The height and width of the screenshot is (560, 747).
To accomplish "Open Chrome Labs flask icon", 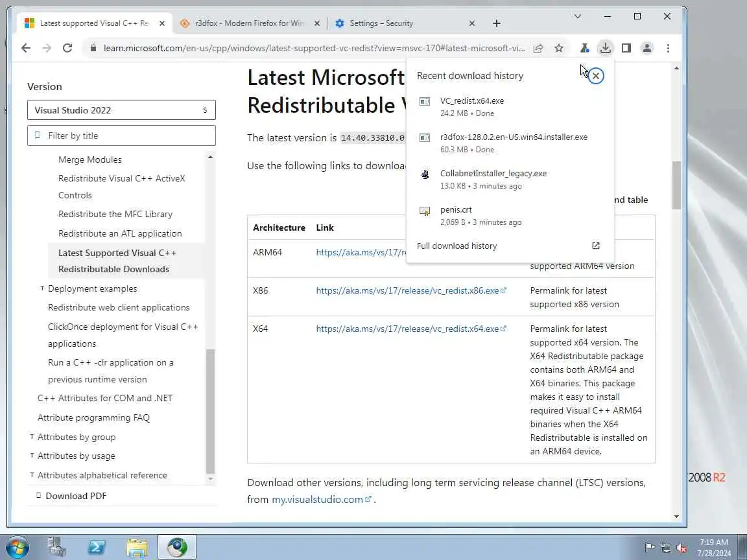I will pyautogui.click(x=584, y=48).
